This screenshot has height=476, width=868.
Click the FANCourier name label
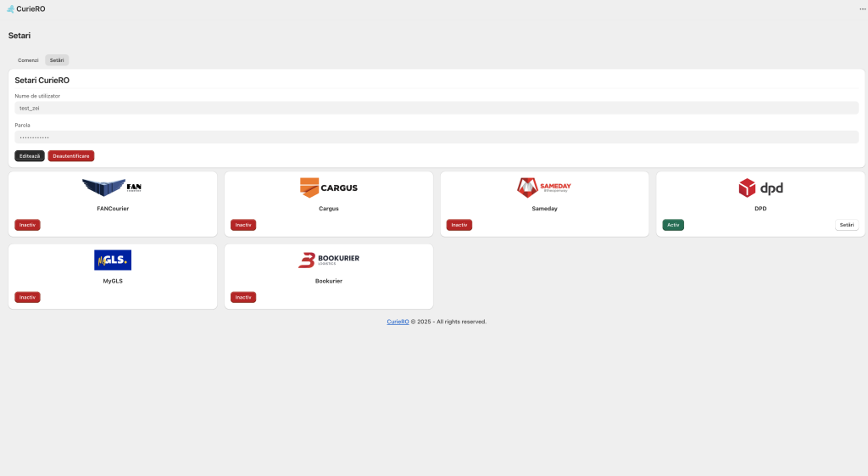click(x=113, y=209)
